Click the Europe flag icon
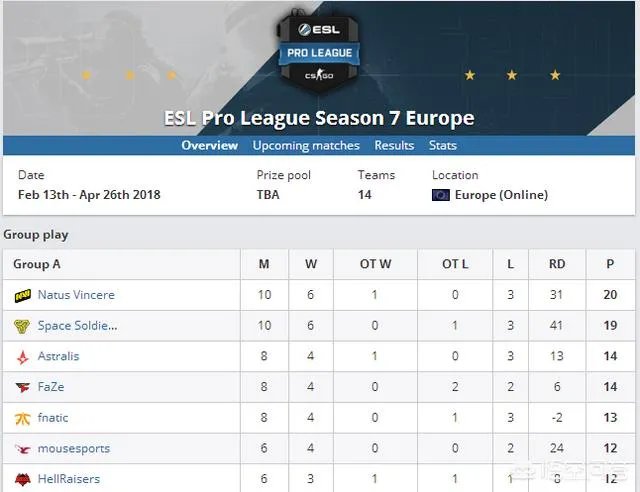640x492 pixels. (x=441, y=195)
